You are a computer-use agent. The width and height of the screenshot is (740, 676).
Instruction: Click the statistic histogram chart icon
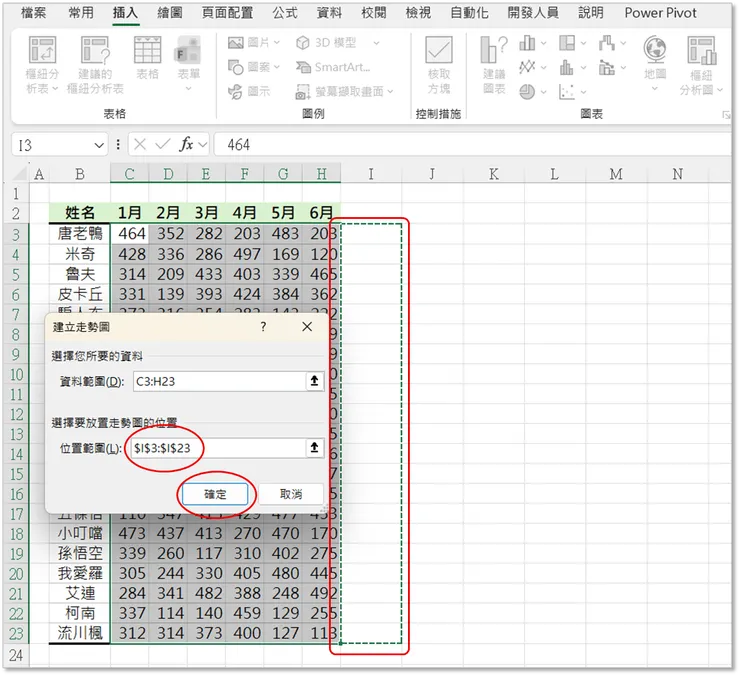click(x=567, y=68)
